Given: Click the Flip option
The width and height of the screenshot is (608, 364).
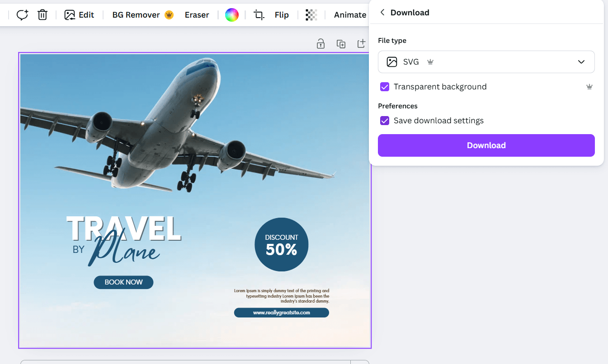Looking at the screenshot, I should (282, 15).
